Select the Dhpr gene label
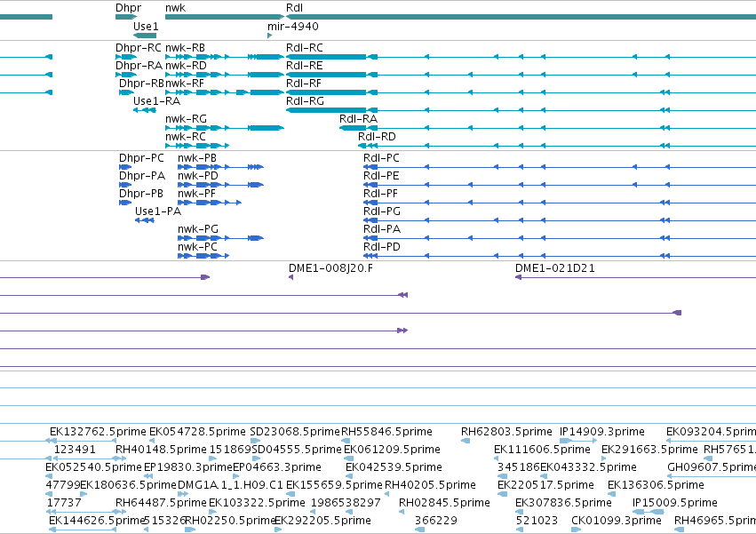Image resolution: width=756 pixels, height=534 pixels. 128,8
